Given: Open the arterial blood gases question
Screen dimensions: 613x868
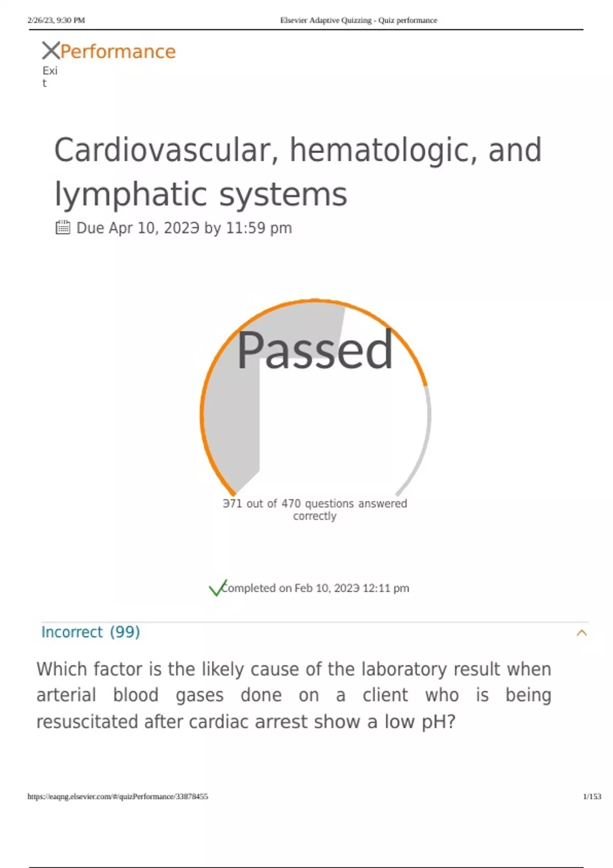Looking at the screenshot, I should (294, 695).
